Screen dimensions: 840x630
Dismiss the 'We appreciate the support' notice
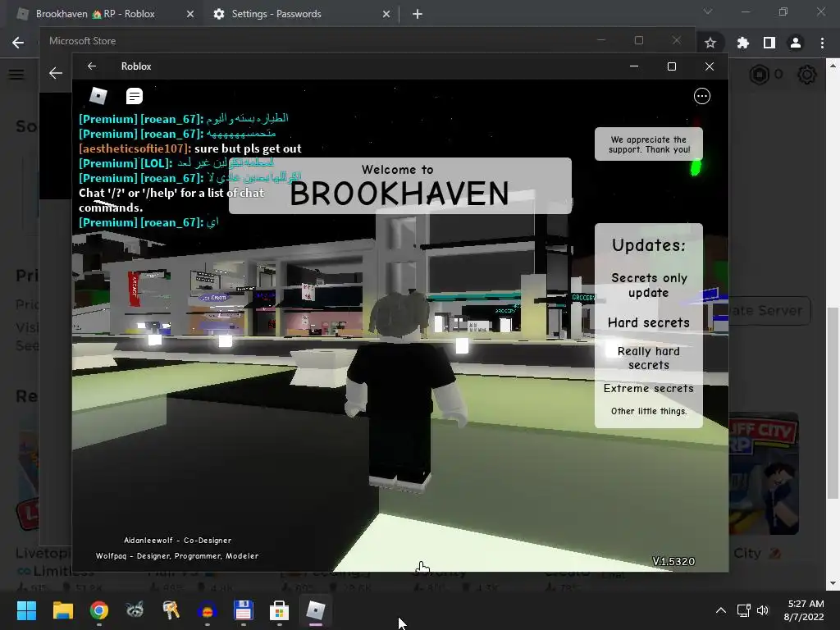pos(649,144)
